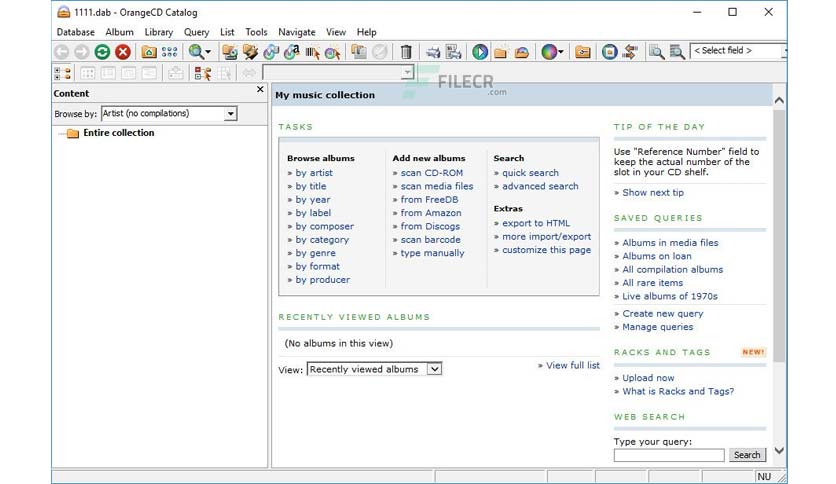The height and width of the screenshot is (484, 836).
Task: Open the globe magnifier search icon
Action: [196, 52]
